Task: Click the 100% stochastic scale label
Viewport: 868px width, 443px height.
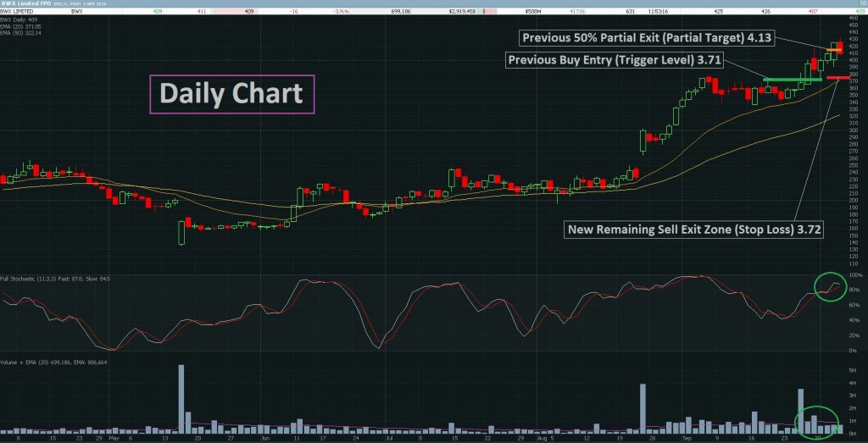Action: click(x=856, y=275)
